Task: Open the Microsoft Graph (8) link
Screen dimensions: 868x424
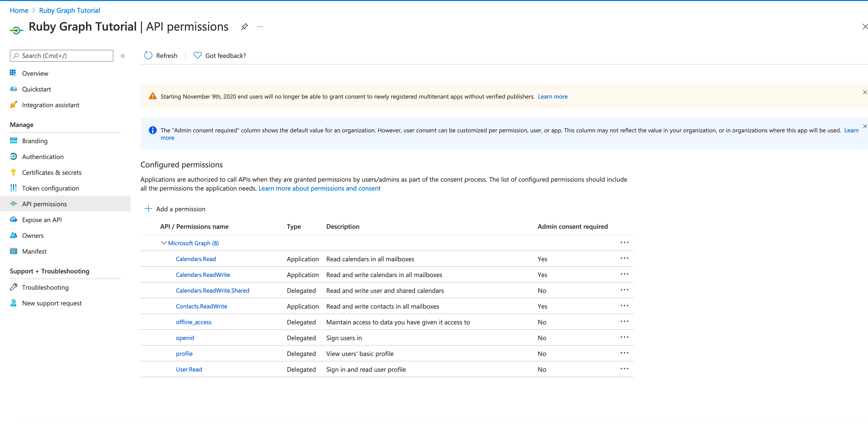Action: (x=193, y=243)
